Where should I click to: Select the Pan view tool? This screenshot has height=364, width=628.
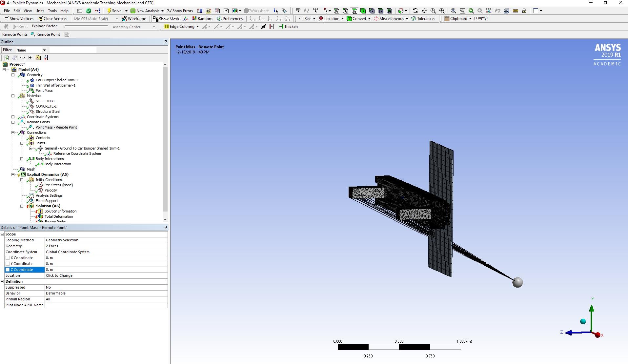point(424,11)
